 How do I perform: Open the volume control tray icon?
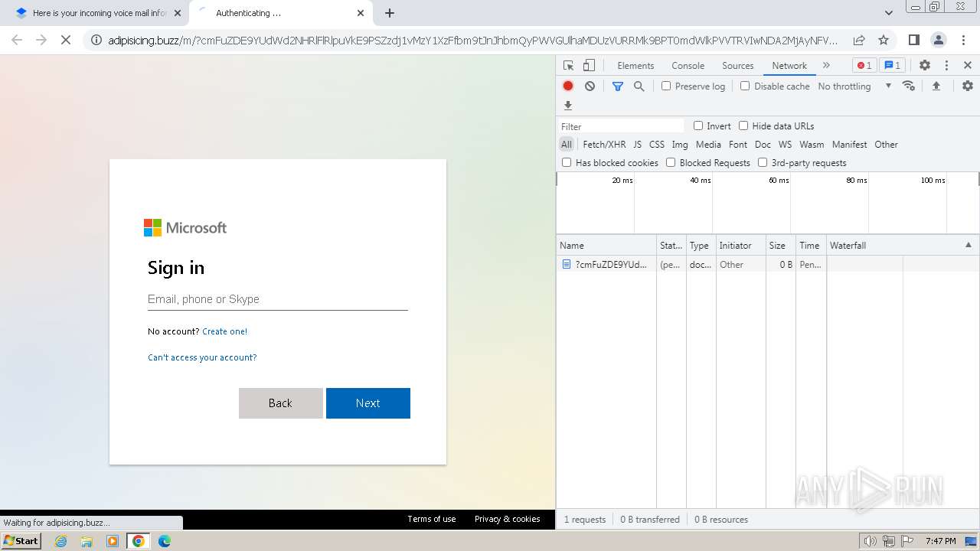(871, 541)
